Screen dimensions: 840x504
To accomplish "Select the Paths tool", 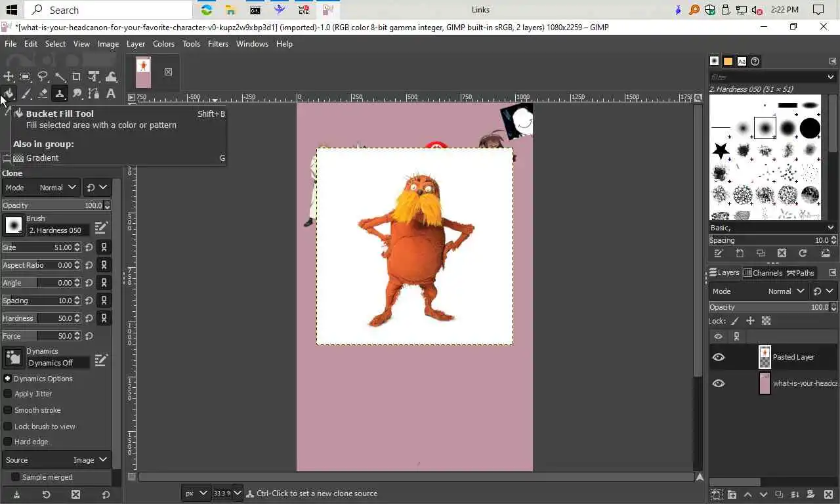I will pos(94,94).
